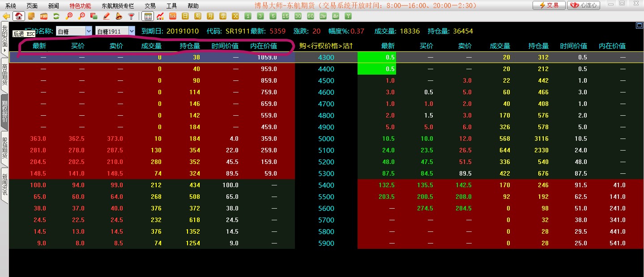This screenshot has width=644, height=277.
Task: Toggle the 60 minute period button
Action: (311, 17)
